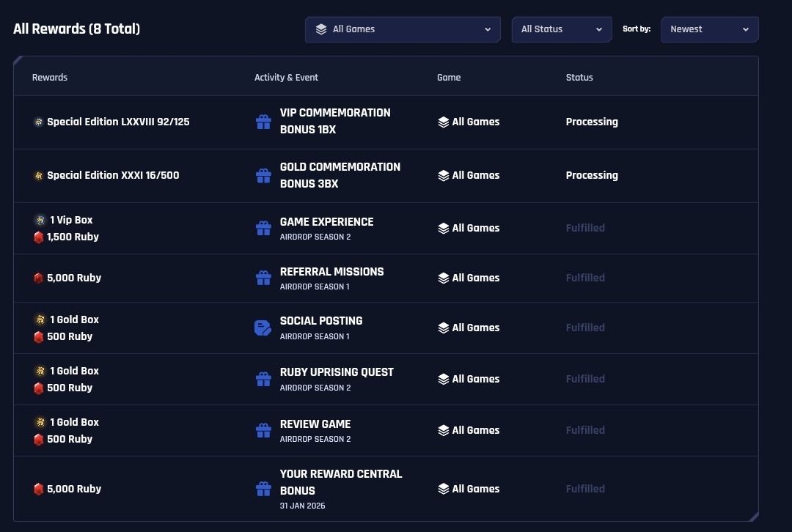Click gift icon beside Your Reward Central Bonus

tap(263, 489)
